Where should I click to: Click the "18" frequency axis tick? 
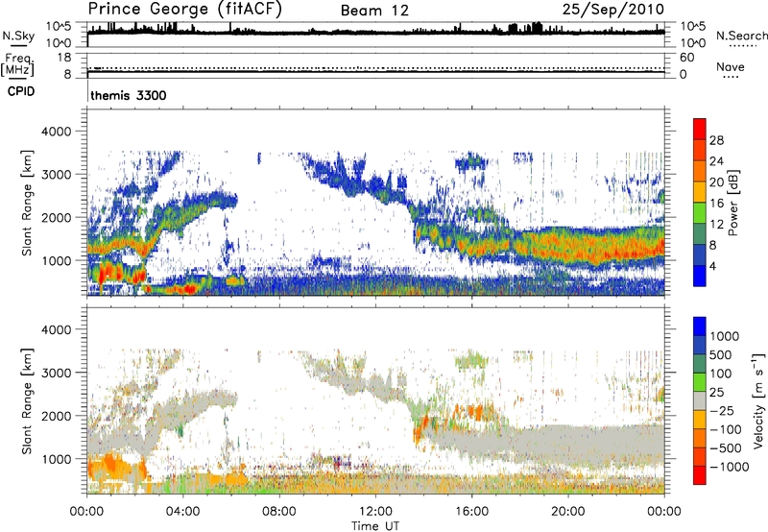[64, 58]
